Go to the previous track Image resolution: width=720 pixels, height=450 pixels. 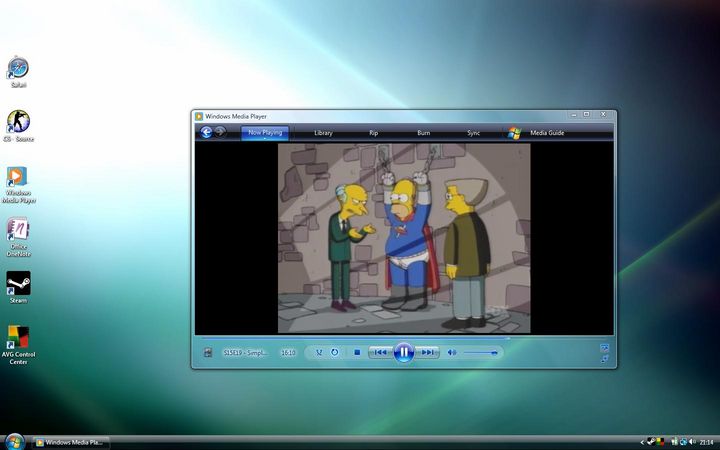381,353
